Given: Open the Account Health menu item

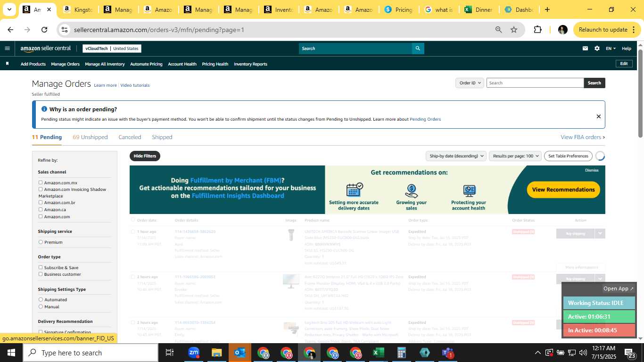Looking at the screenshot, I should point(182,64).
